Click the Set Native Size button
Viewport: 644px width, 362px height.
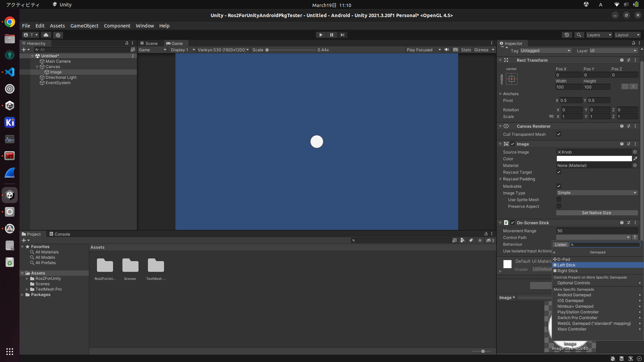tap(596, 213)
